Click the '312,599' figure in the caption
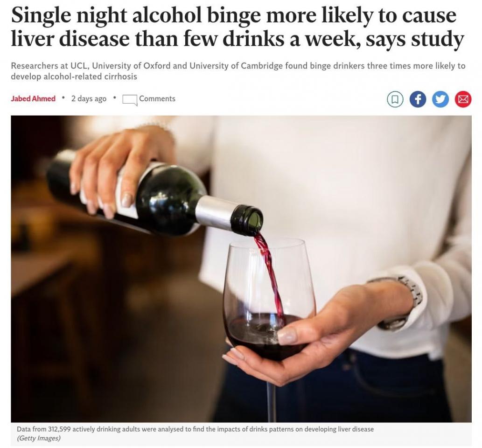 click(59, 429)
